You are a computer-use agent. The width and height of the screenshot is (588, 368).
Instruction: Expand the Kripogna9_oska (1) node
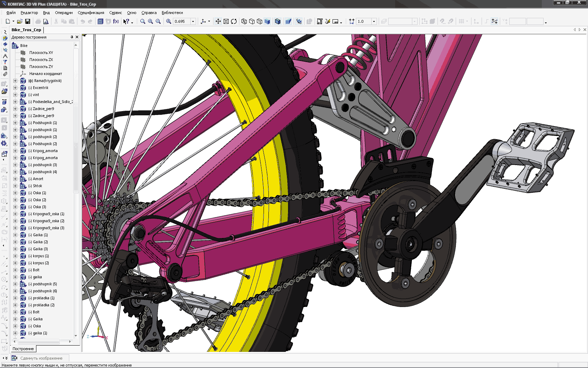coord(15,214)
